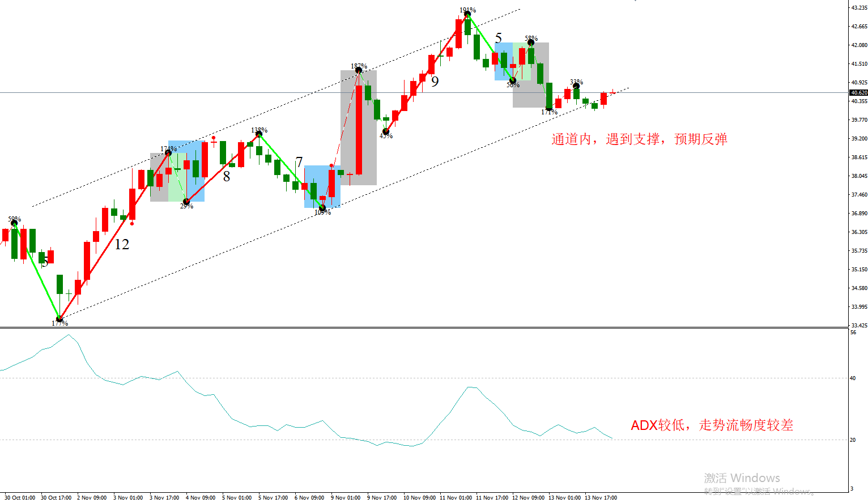This screenshot has width=868, height=503.
Task: Click the 38.045 price axis label
Action: point(859,176)
